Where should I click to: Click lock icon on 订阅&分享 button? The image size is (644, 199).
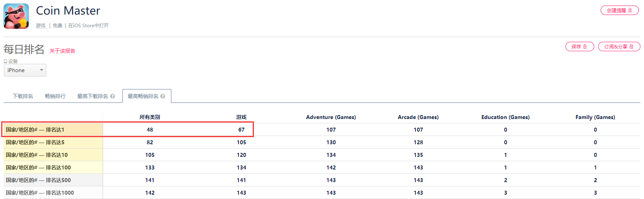tap(631, 46)
